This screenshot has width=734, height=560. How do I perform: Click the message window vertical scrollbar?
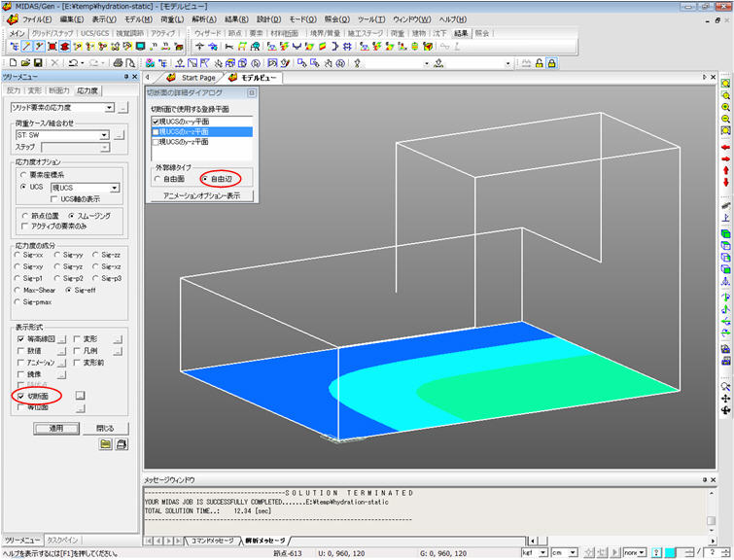pos(711,511)
